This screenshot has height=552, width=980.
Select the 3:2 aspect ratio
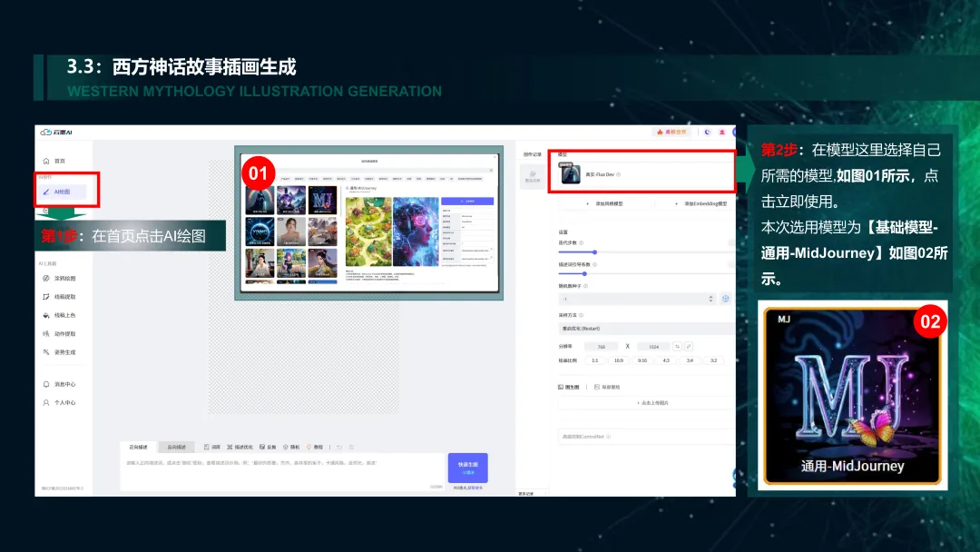(x=714, y=360)
